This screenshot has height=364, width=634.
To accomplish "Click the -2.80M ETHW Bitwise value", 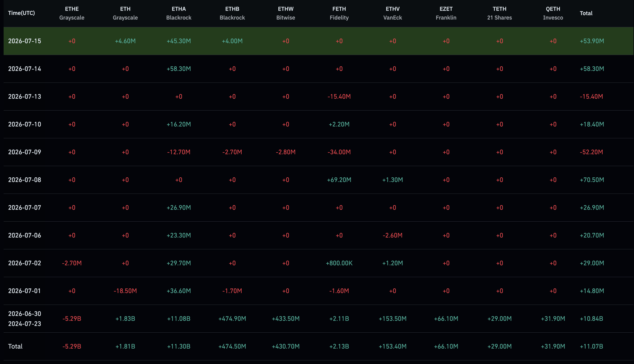I will pos(286,152).
